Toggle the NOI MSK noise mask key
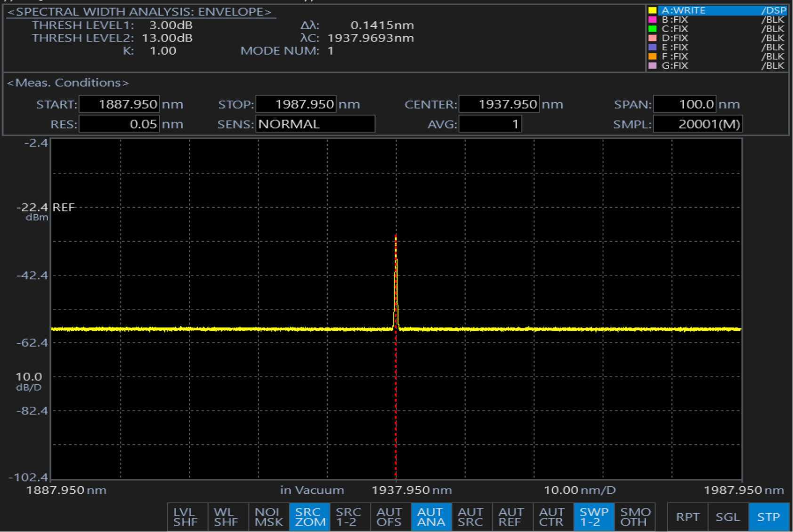 (268, 517)
